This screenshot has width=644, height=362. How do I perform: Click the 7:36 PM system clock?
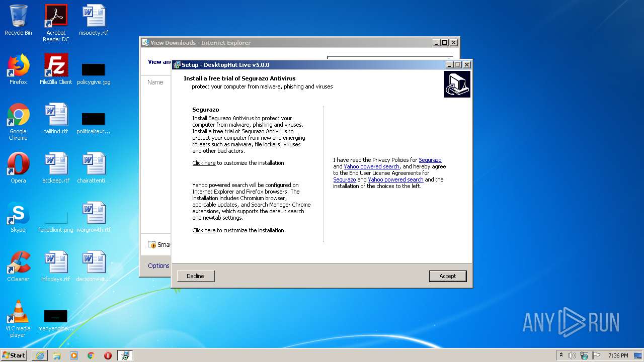pyautogui.click(x=618, y=355)
